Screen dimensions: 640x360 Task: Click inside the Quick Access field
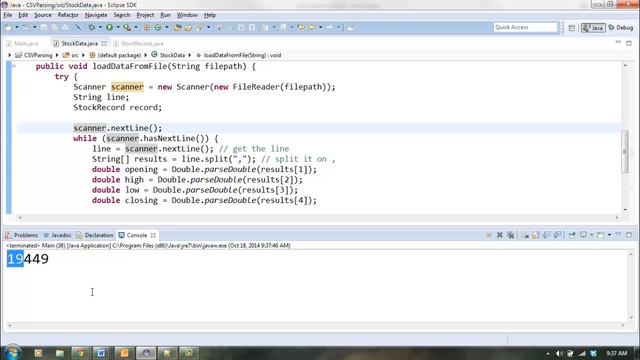pos(525,27)
